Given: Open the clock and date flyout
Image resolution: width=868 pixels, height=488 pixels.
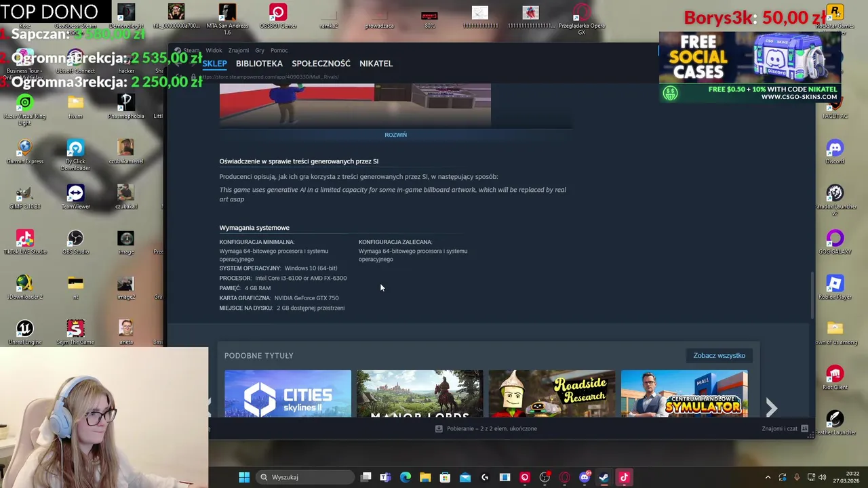Looking at the screenshot, I should 846,477.
